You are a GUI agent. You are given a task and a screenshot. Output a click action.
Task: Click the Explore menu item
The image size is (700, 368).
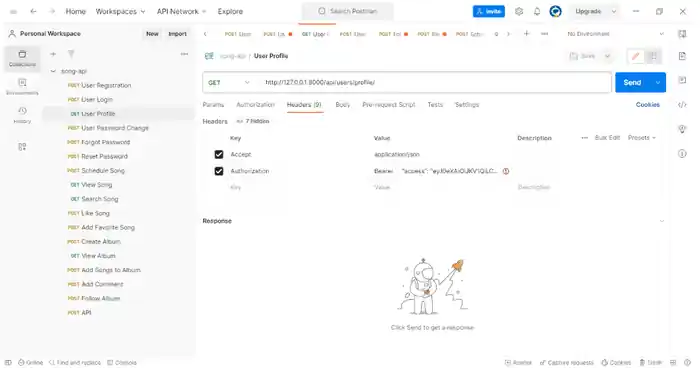tap(230, 11)
